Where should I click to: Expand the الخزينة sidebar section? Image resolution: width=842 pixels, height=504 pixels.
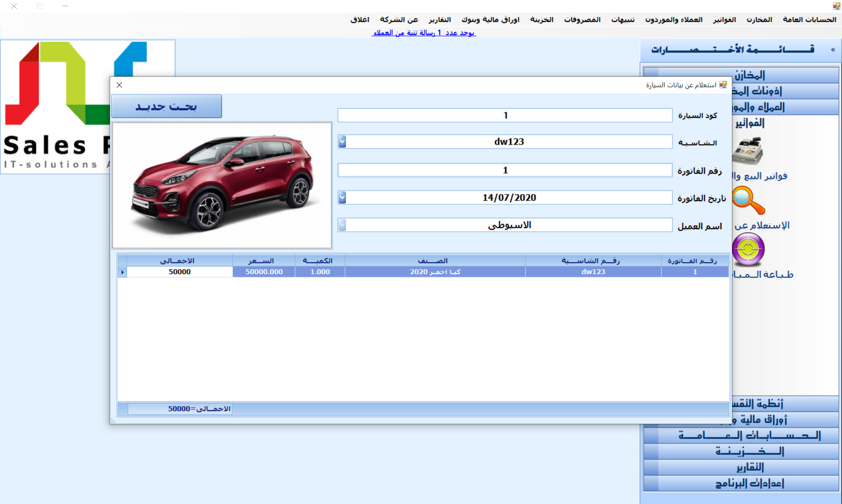click(749, 451)
